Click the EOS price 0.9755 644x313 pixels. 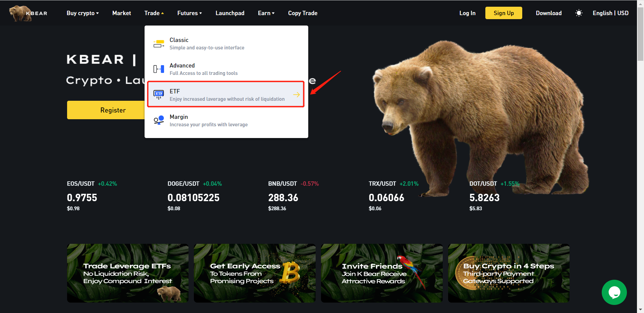(82, 197)
